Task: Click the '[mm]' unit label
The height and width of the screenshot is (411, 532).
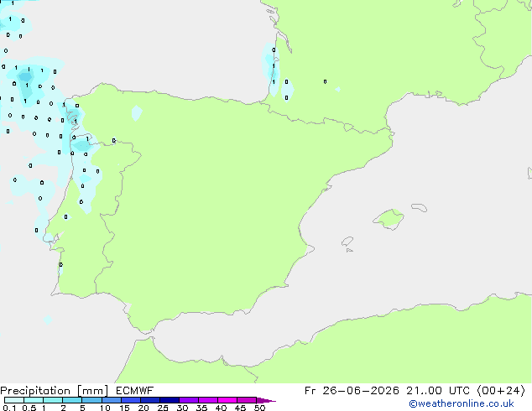Action: click(92, 391)
